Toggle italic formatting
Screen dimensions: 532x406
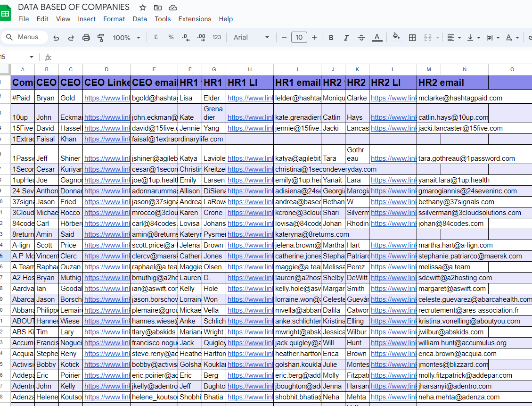pyautogui.click(x=346, y=38)
